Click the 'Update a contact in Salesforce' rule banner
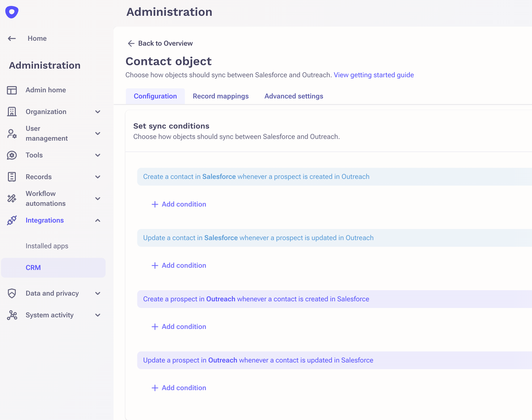532x420 pixels. [334, 238]
